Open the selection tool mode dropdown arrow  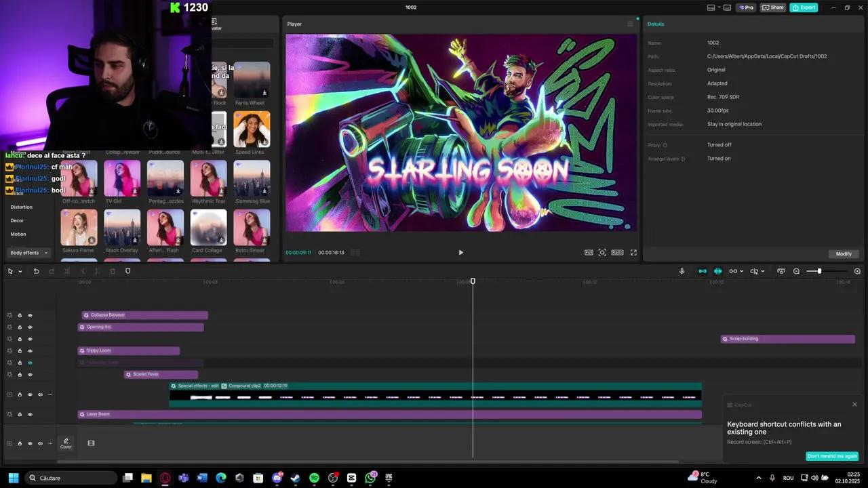coord(20,271)
